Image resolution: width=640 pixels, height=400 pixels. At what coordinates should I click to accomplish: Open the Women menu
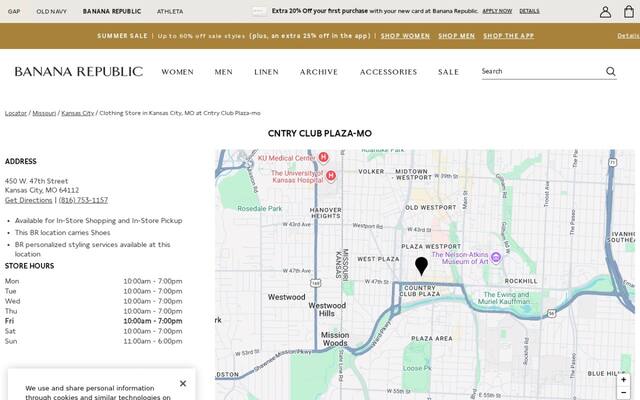[178, 72]
